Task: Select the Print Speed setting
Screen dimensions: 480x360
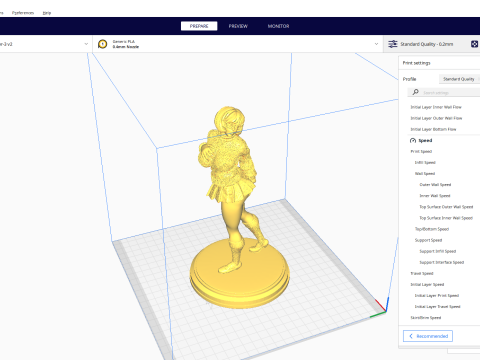Action: [421, 151]
